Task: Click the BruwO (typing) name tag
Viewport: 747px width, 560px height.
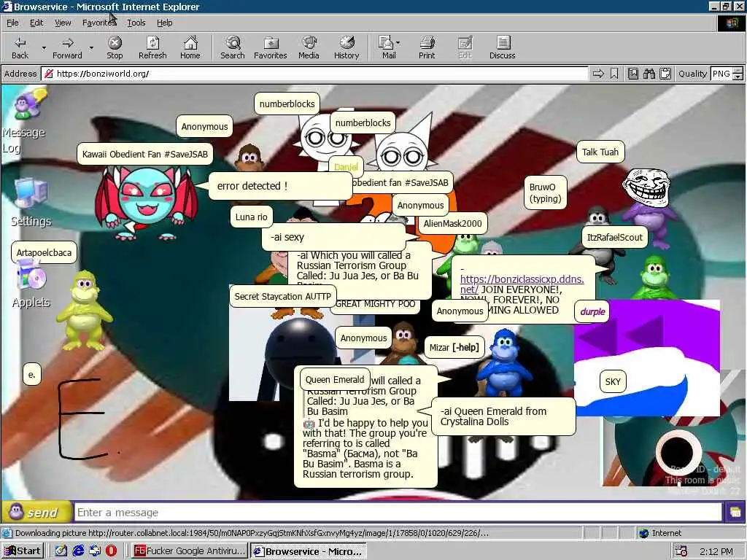Action: (x=545, y=192)
